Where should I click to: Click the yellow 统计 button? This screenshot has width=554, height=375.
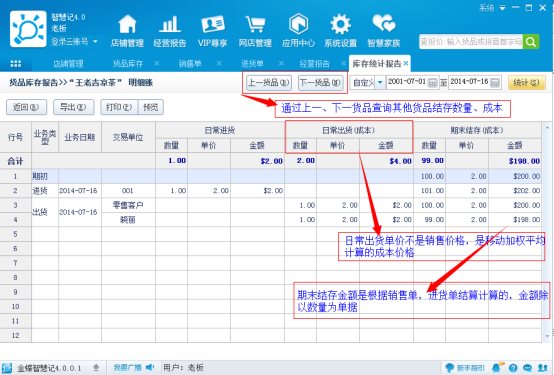coord(526,83)
